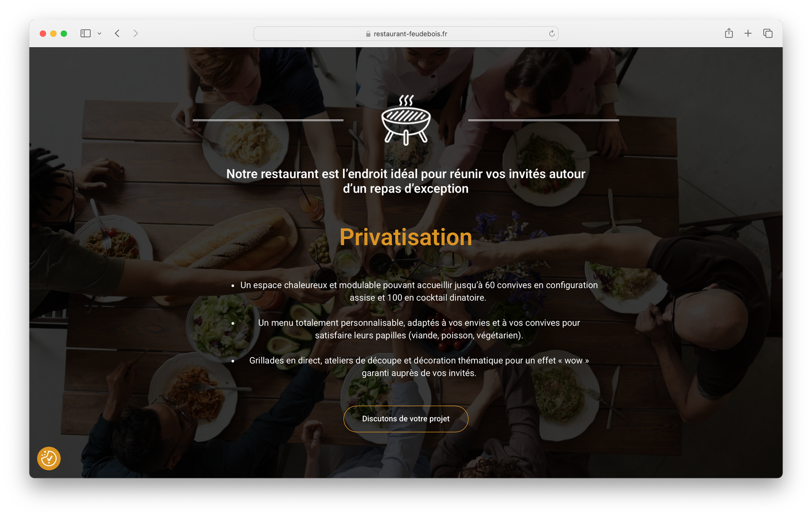Screen dimensions: 812x517
Task: Expand the sidebar dropdown chevron
Action: [99, 34]
